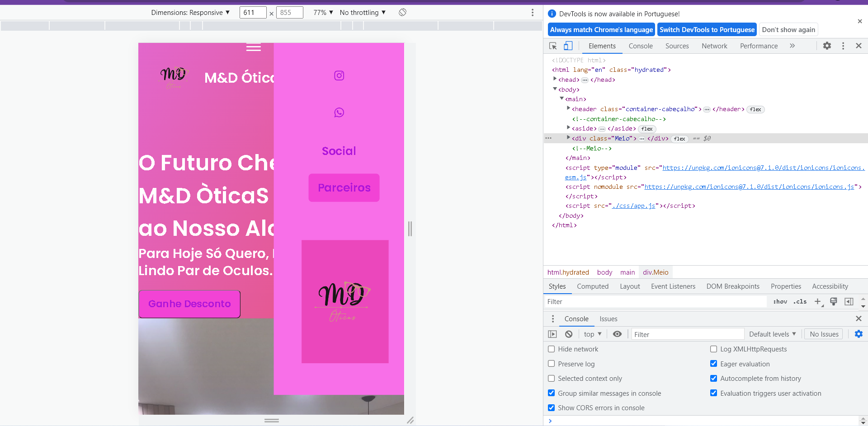Uncheck Show CORS errors in console

pyautogui.click(x=552, y=407)
